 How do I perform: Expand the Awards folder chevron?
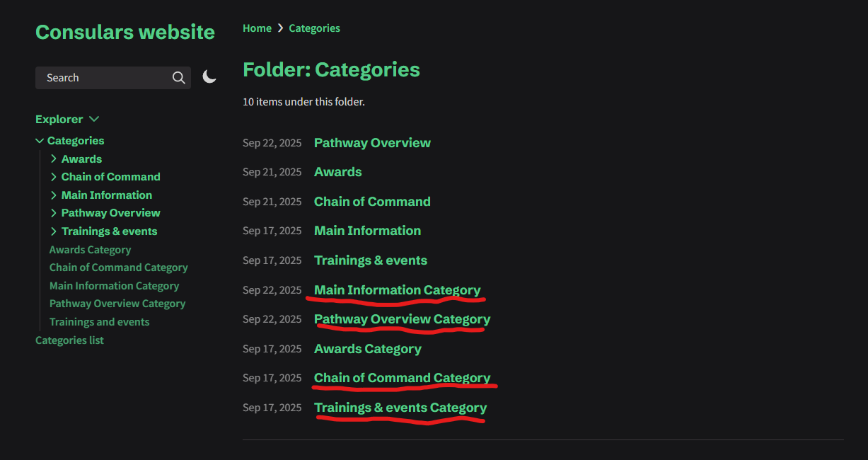[x=54, y=159]
